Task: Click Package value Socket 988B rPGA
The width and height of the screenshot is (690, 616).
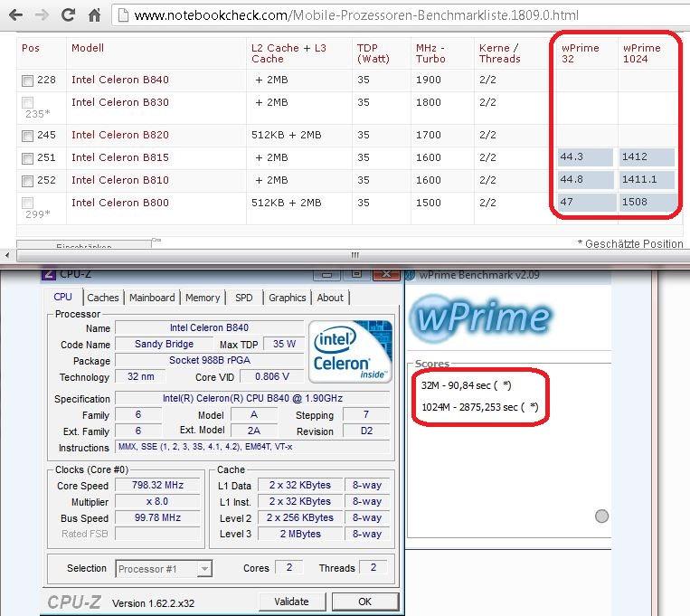Action: (x=210, y=360)
